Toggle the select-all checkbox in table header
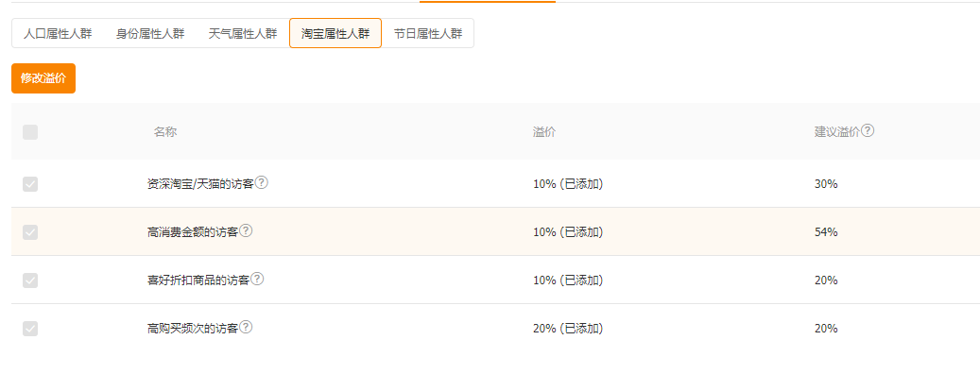Screen dimensions: 980x391 (30, 132)
